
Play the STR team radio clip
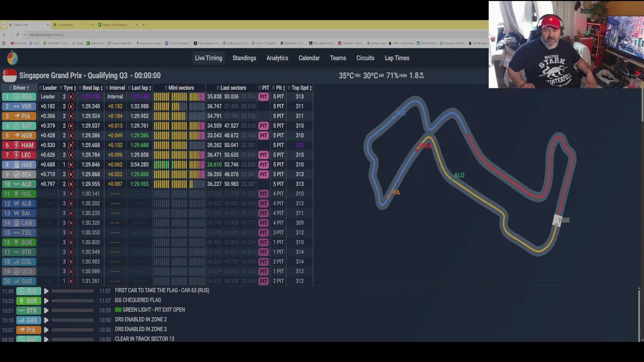(x=46, y=311)
